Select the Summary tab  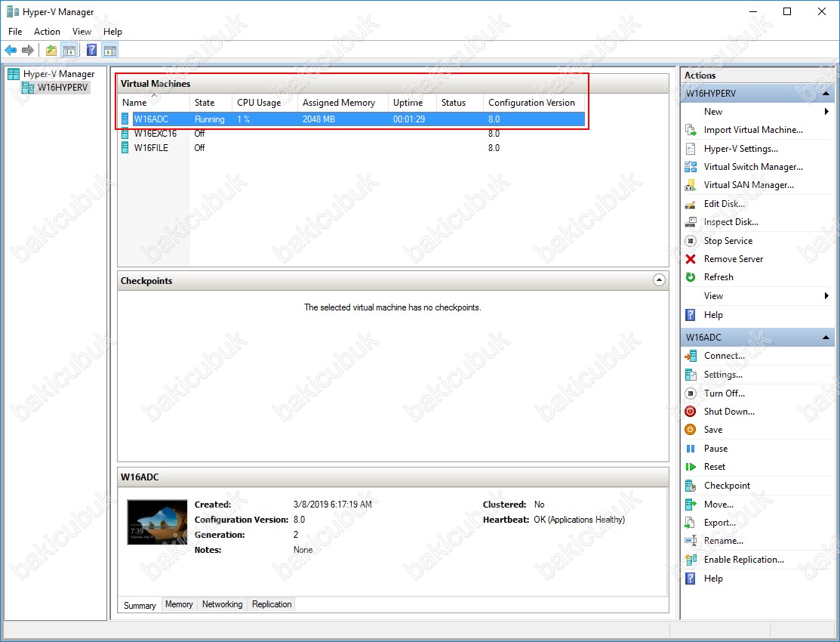pos(140,605)
